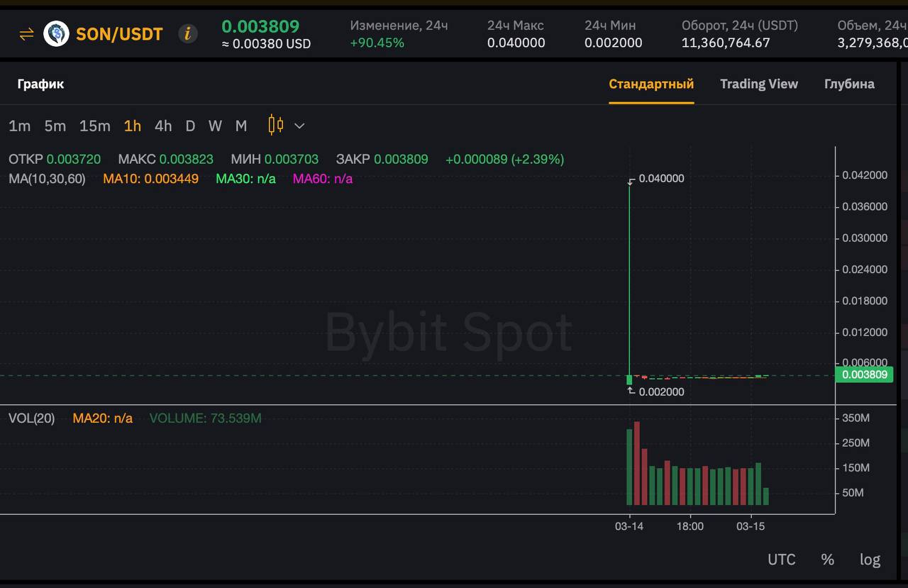Click the ≈ 0.00380 USD value
This screenshot has height=588, width=908.
click(x=266, y=44)
